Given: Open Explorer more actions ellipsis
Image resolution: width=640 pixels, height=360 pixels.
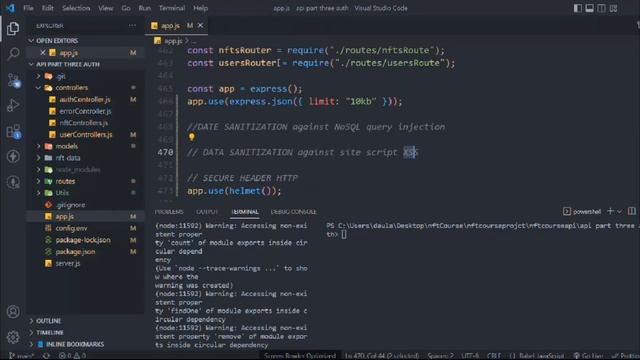Looking at the screenshot, I should pos(132,25).
